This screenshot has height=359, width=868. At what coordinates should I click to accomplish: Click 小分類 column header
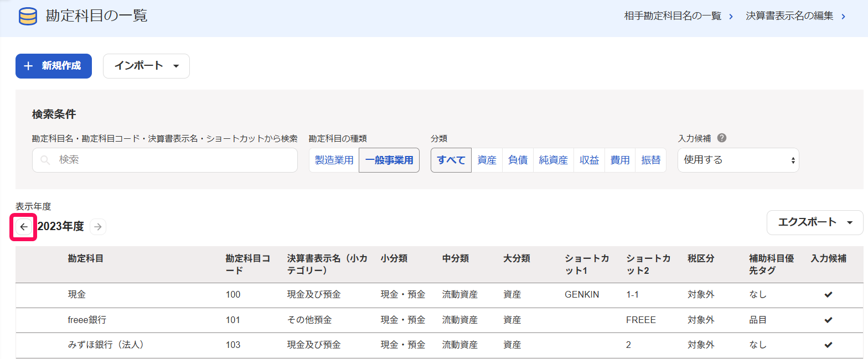click(x=394, y=258)
